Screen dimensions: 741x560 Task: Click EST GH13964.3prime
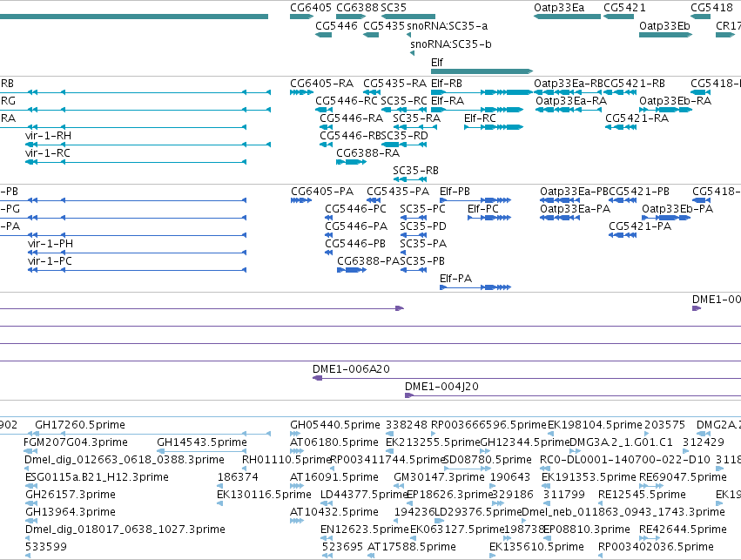[71, 512]
